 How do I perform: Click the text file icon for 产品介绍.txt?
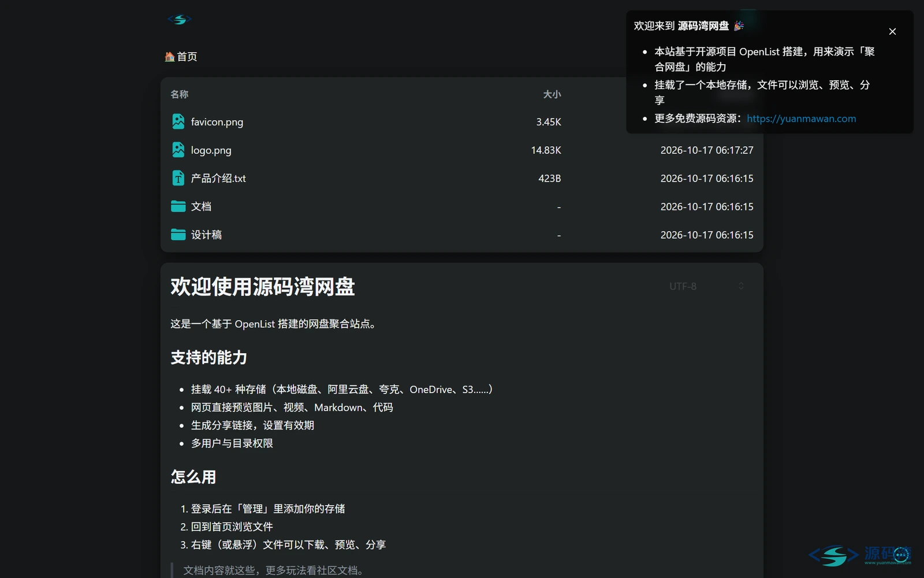click(x=178, y=178)
